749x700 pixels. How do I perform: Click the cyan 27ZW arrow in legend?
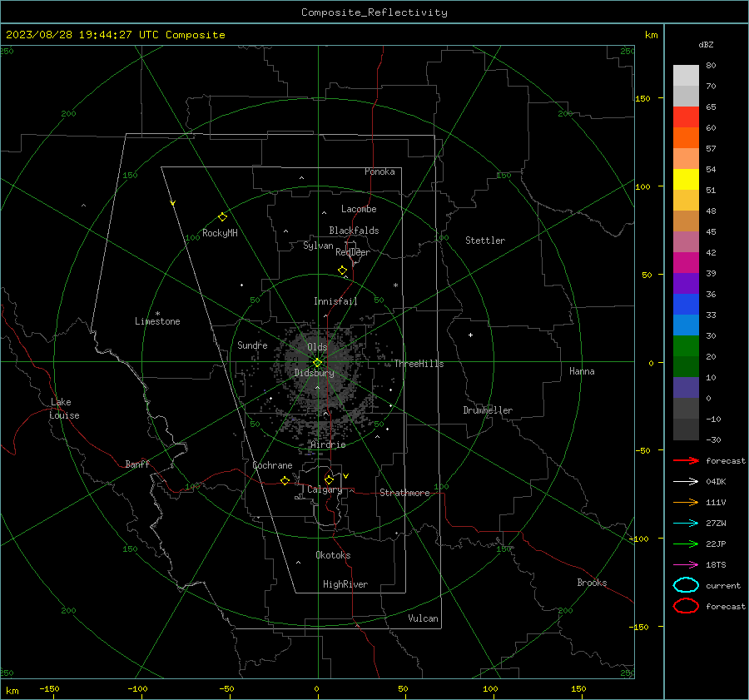(x=686, y=524)
